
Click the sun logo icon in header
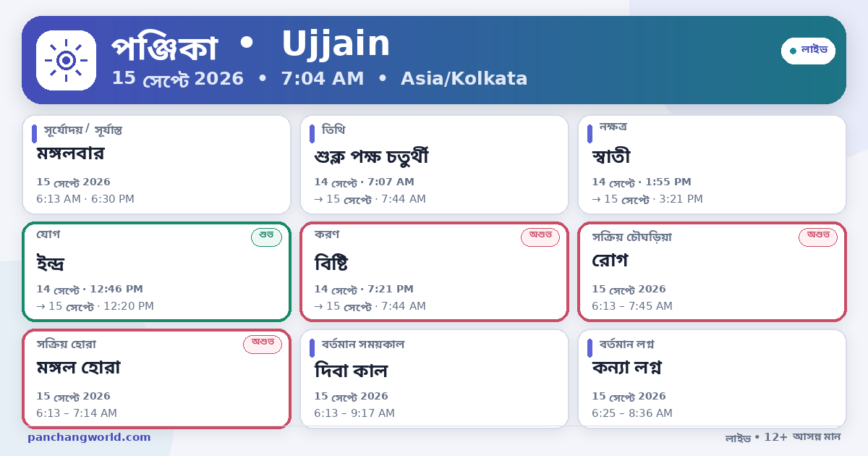click(x=66, y=61)
